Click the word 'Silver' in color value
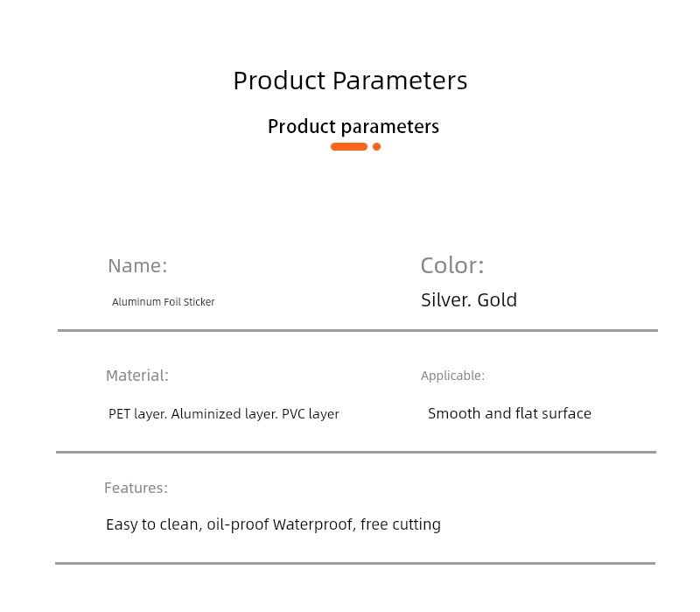 [444, 299]
